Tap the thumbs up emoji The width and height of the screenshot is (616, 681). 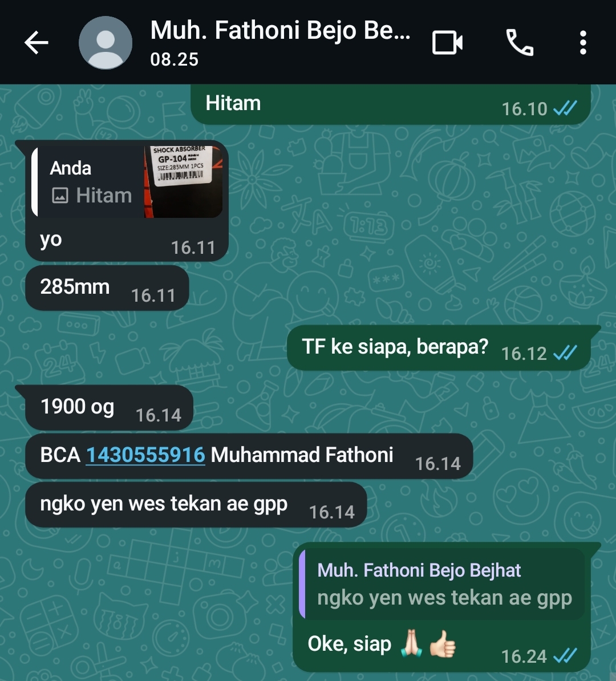(443, 644)
